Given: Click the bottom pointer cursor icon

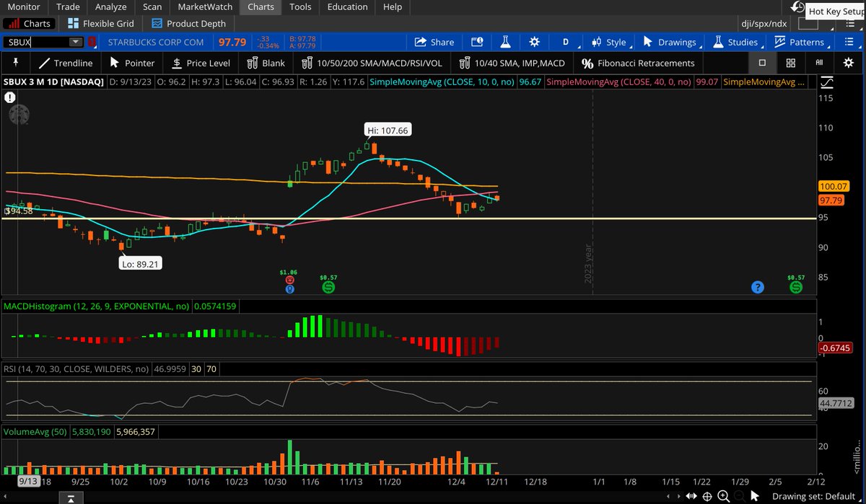Looking at the screenshot, I should click(x=755, y=496).
